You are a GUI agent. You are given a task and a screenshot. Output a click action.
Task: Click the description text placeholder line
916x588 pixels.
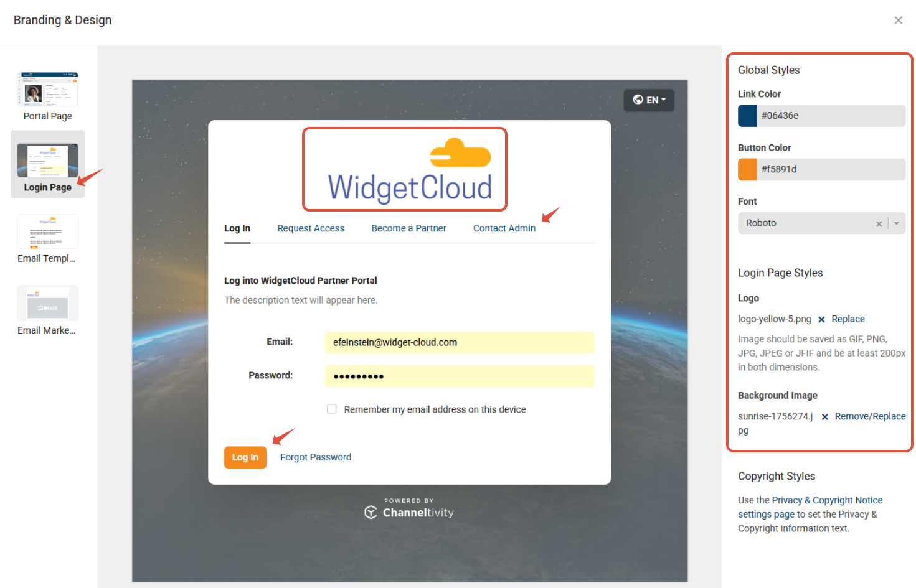pyautogui.click(x=301, y=300)
